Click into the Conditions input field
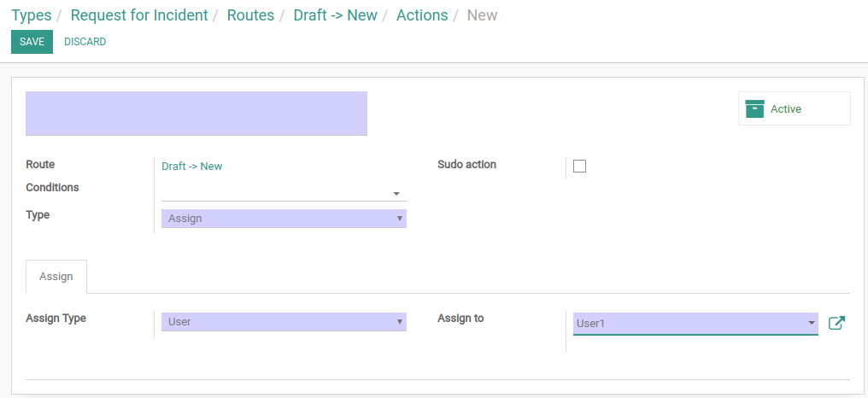868x398 pixels. coord(276,193)
